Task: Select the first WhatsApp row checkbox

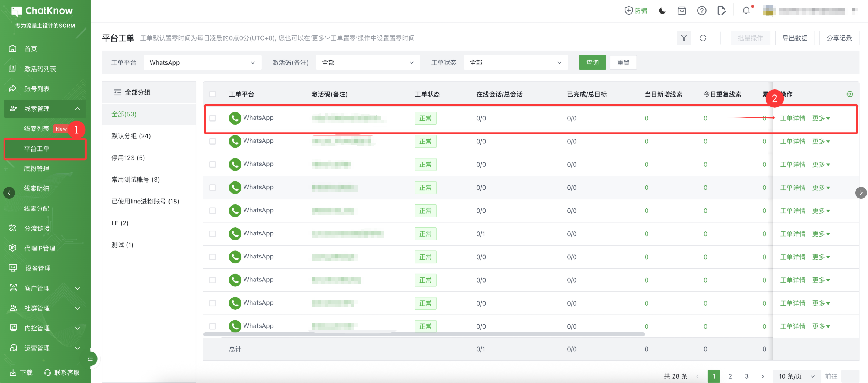Action: [x=213, y=118]
